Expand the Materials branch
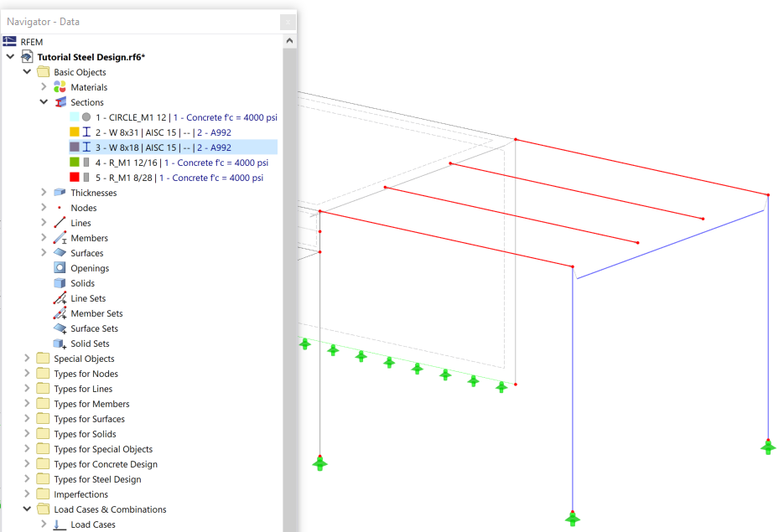 [x=42, y=86]
